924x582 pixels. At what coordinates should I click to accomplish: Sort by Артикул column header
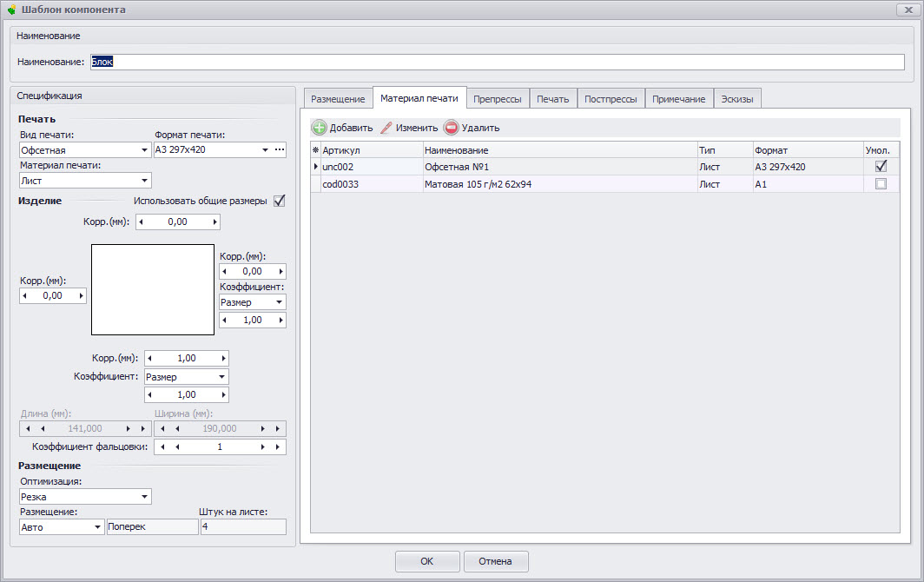pos(372,150)
